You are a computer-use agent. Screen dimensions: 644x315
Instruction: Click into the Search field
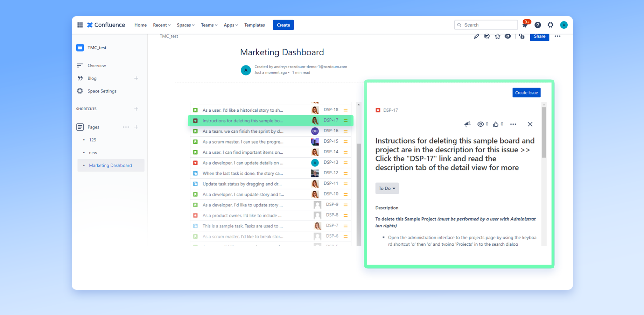tap(486, 25)
